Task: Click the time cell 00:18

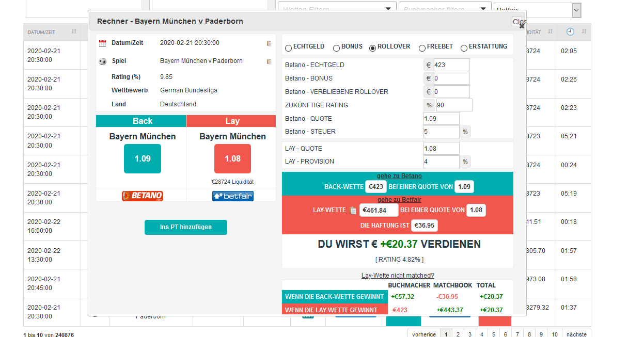Action: point(569,222)
